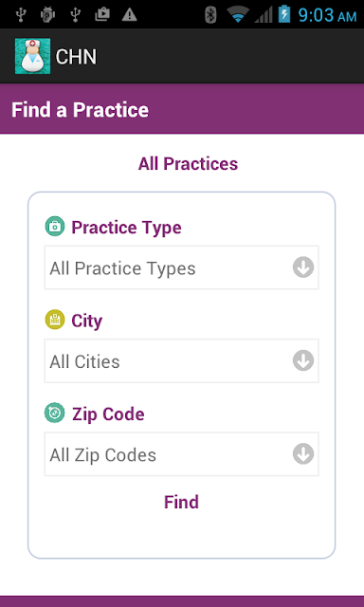Open the All Cities dropdown
Screen dimensions: 364x607
click(181, 360)
